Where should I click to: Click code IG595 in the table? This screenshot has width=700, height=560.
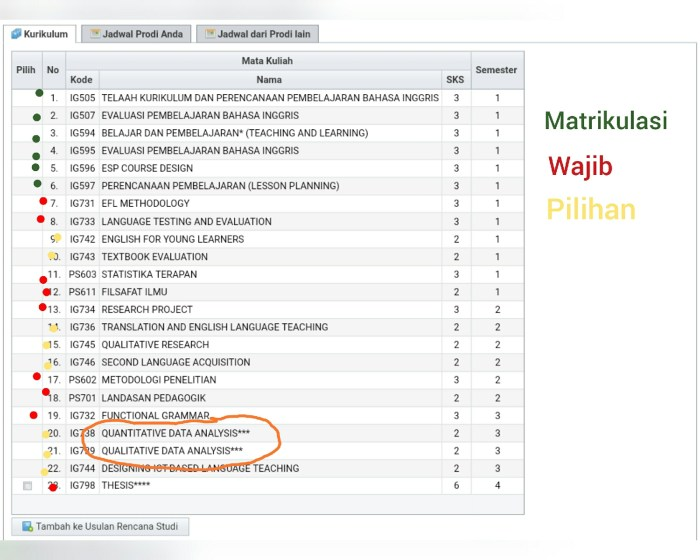click(82, 150)
